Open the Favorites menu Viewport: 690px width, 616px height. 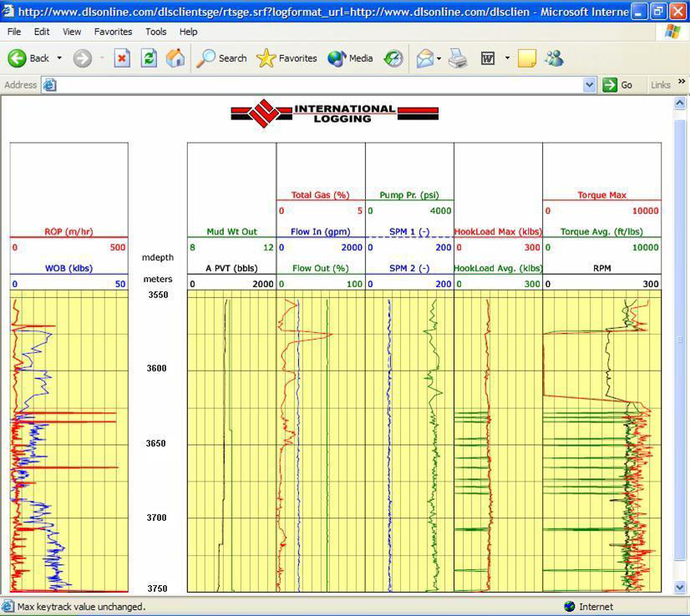pos(113,32)
